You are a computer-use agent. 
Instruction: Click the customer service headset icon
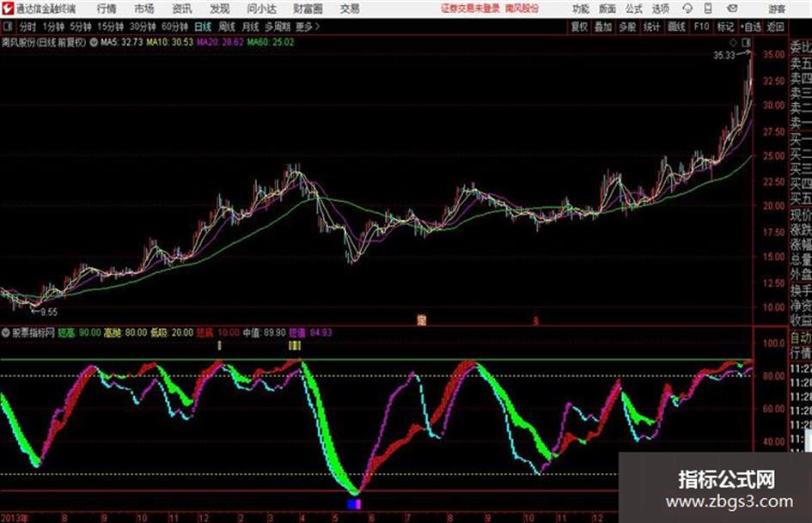[x=687, y=9]
